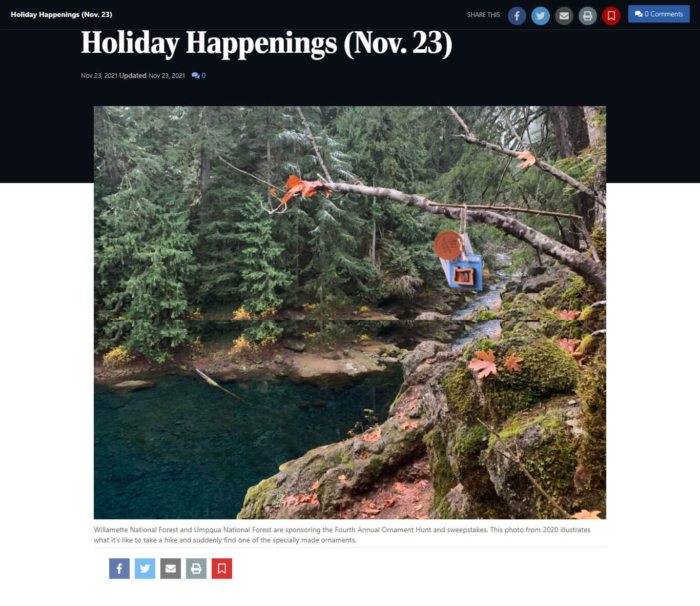The width and height of the screenshot is (700, 606).
Task: Click the Nov 23, 2021 publish date
Action: [x=99, y=75]
